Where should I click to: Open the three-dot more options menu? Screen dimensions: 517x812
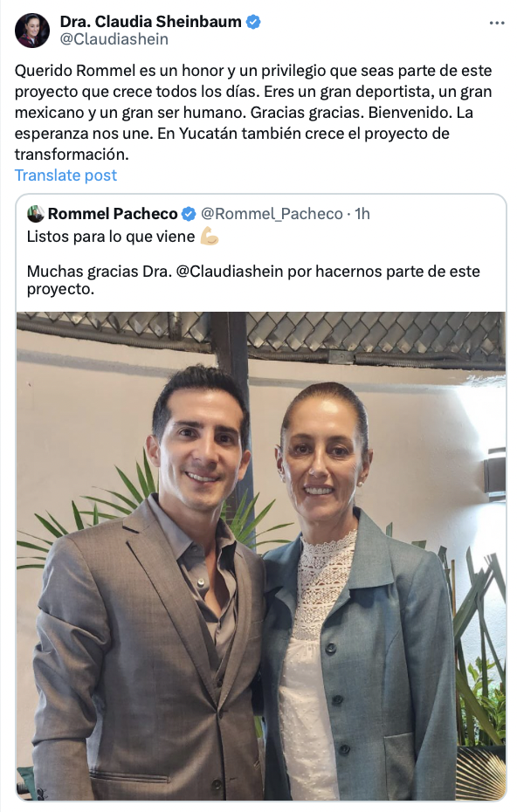[496, 23]
